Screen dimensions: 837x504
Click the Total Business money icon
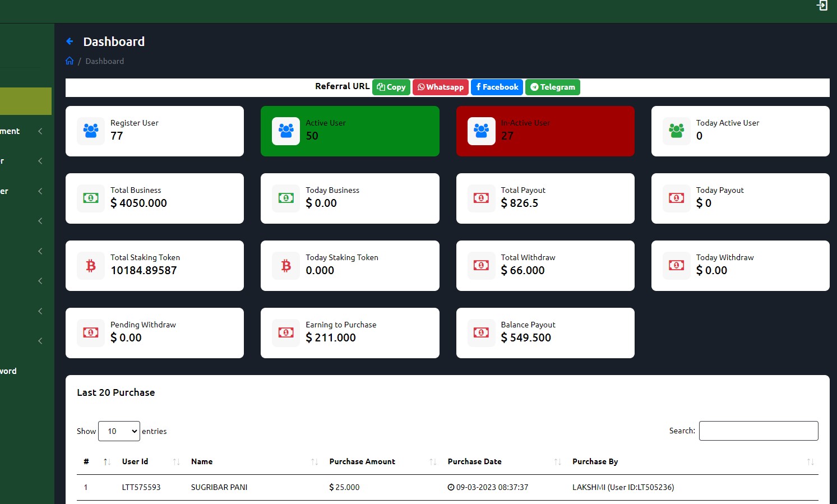[91, 198]
